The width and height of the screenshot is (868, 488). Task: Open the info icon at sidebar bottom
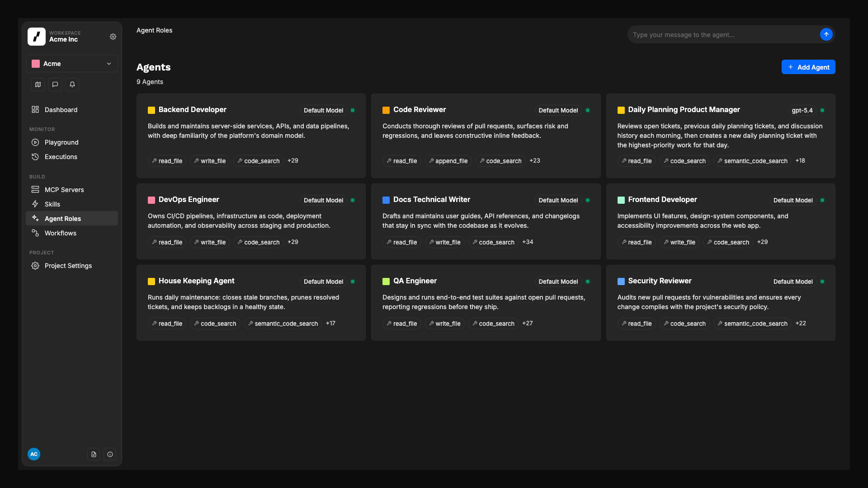tap(110, 454)
